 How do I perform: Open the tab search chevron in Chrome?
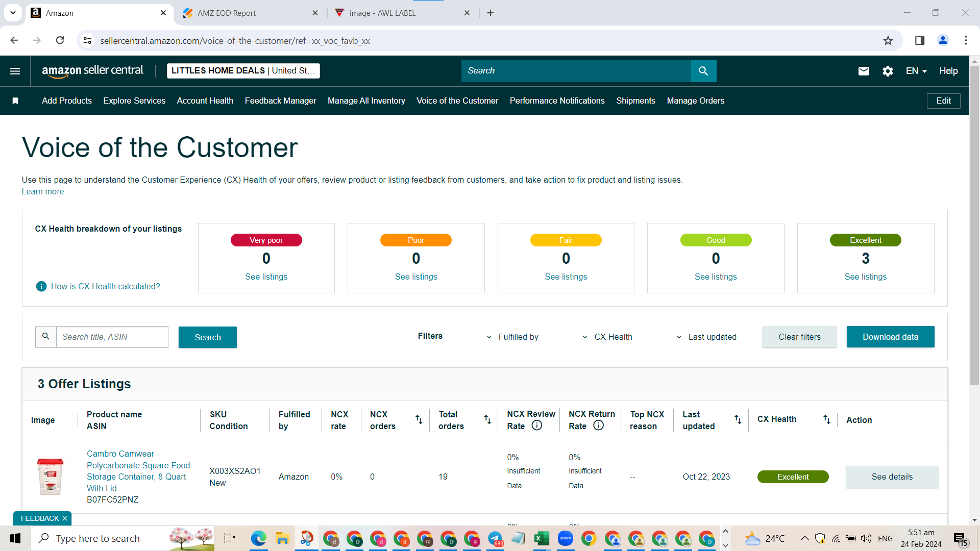(13, 13)
